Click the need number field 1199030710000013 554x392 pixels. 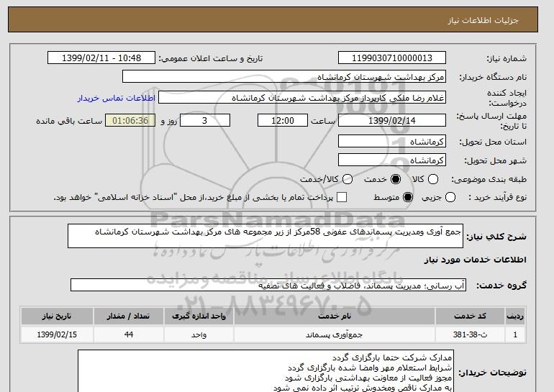coord(392,58)
